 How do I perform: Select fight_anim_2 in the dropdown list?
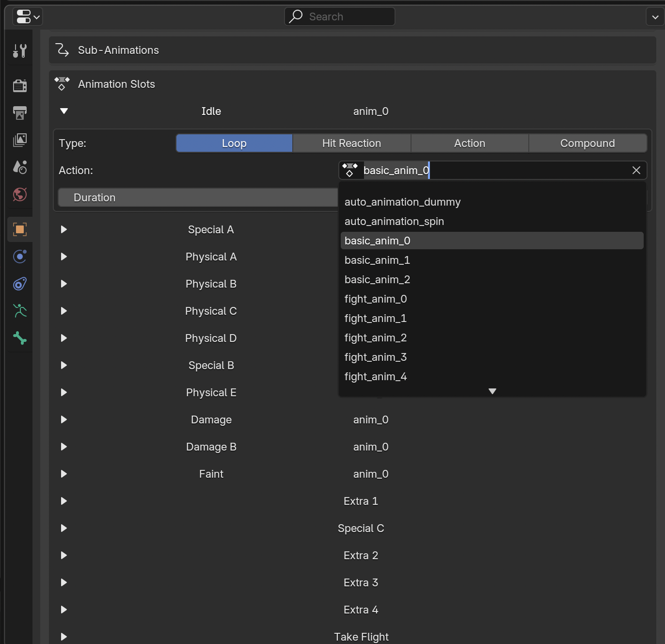coord(492,338)
